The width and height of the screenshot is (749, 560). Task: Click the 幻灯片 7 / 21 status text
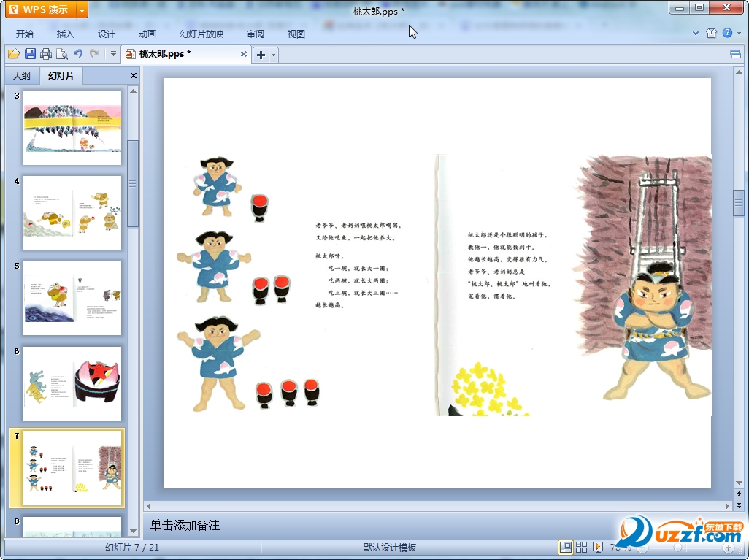[x=132, y=548]
